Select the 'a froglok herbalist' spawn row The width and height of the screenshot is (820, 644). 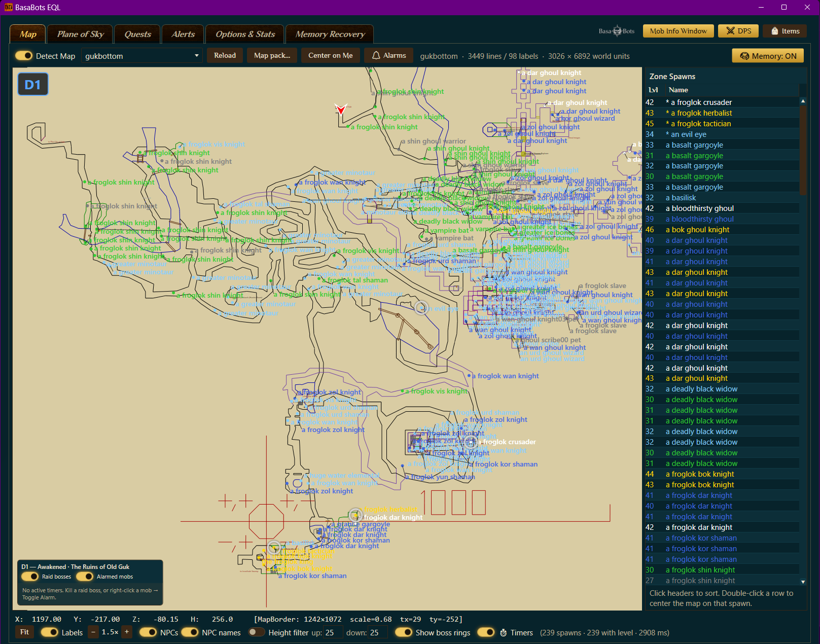(x=722, y=113)
